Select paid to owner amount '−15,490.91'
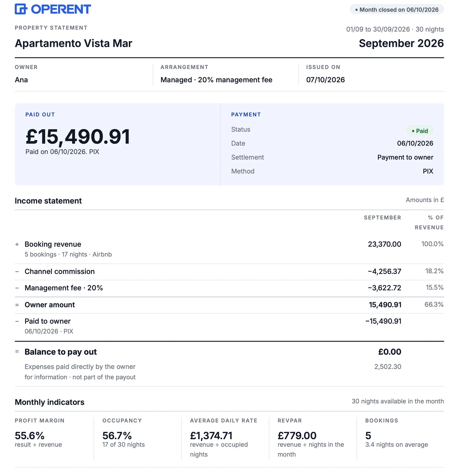The height and width of the screenshot is (476, 459). (383, 321)
